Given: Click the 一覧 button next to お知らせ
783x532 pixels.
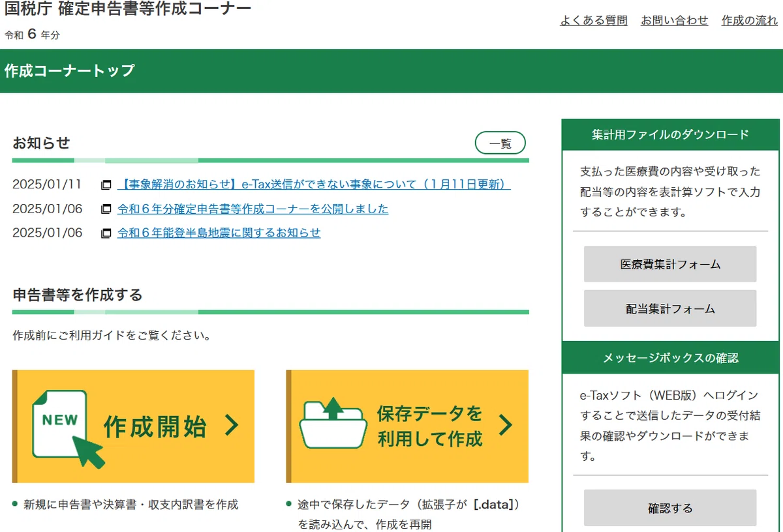Looking at the screenshot, I should [500, 143].
